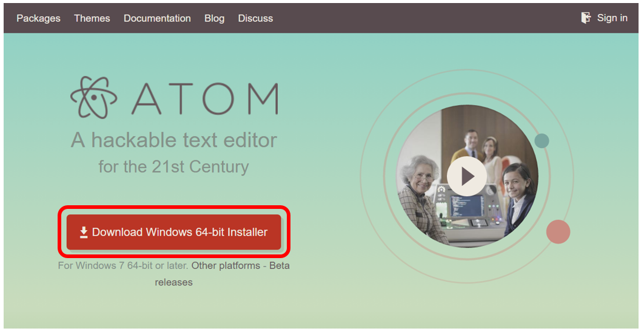Click the small teal dot on the video ring
The height and width of the screenshot is (334, 644).
coord(542,141)
